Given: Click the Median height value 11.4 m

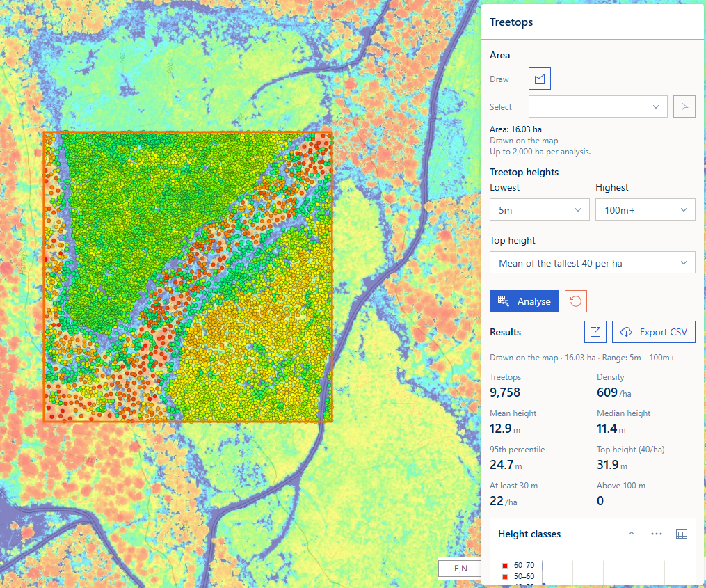Looking at the screenshot, I should pos(611,429).
